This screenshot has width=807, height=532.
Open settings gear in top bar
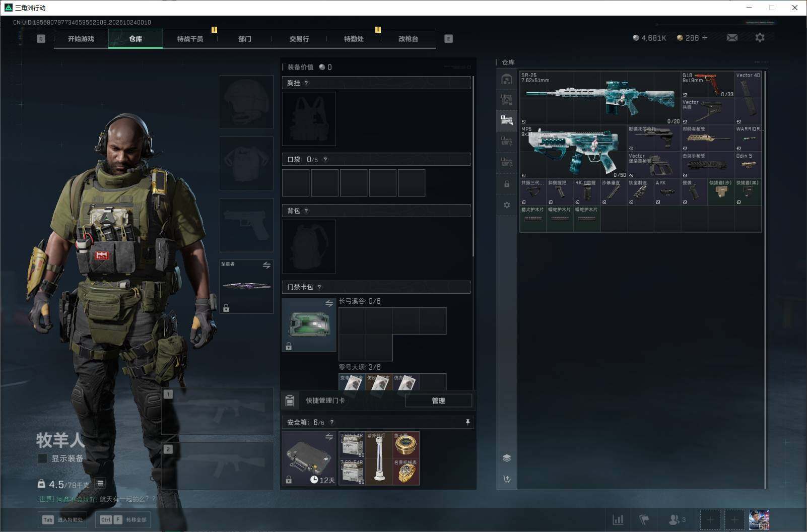point(760,38)
